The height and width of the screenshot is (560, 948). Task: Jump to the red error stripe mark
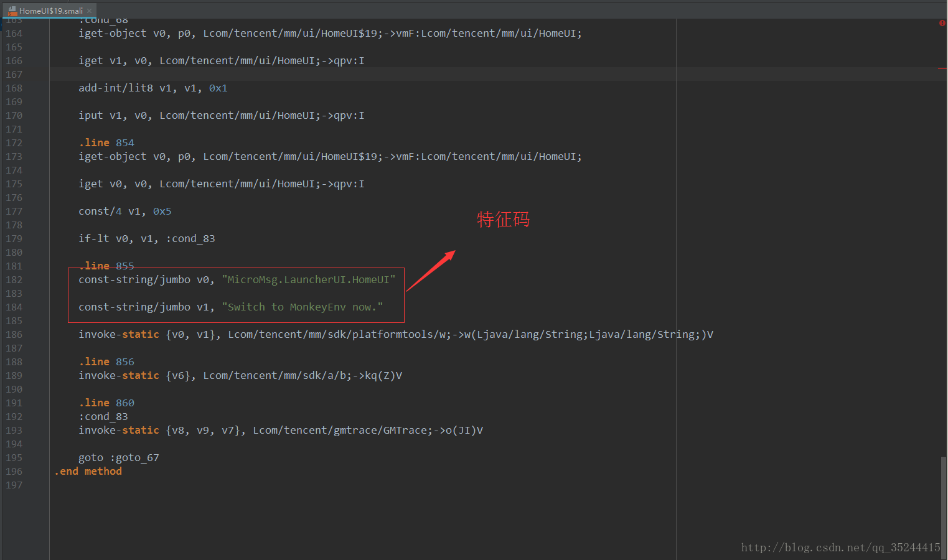click(x=942, y=68)
